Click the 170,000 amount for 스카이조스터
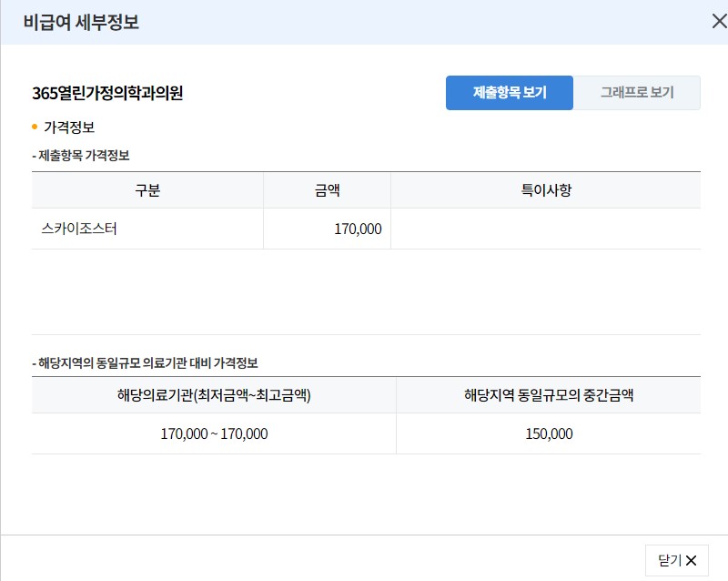Image resolution: width=728 pixels, height=581 pixels. (x=358, y=229)
